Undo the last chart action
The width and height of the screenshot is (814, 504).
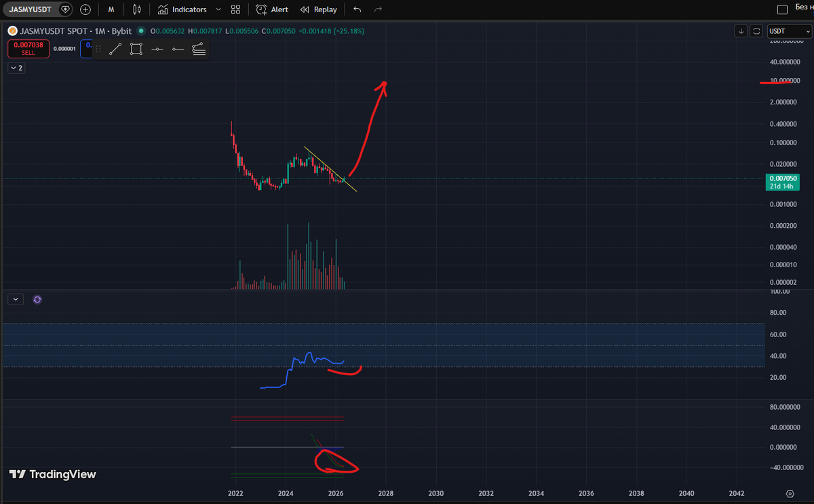click(x=357, y=9)
